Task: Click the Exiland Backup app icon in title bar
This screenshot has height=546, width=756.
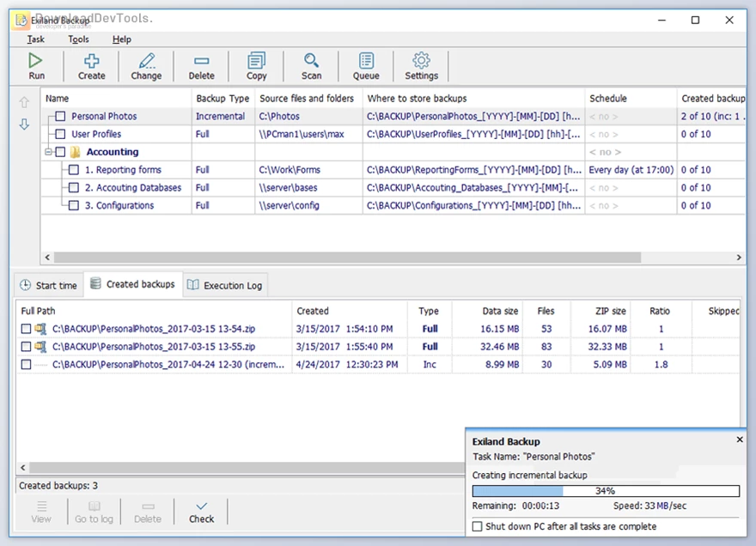Action: (x=21, y=21)
